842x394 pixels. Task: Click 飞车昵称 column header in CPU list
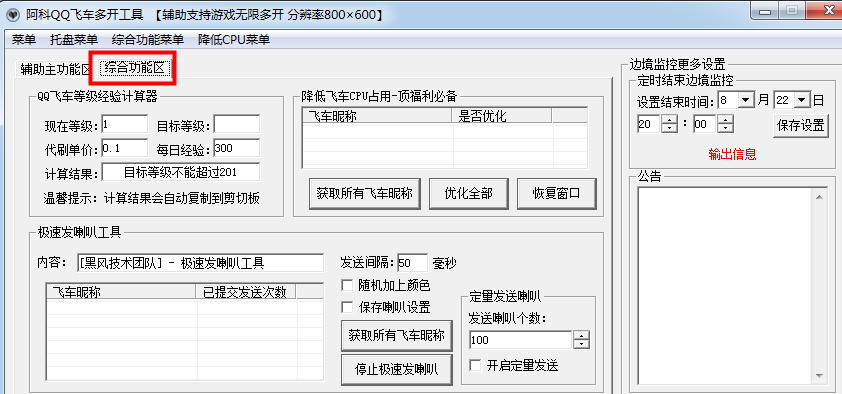coord(378,115)
